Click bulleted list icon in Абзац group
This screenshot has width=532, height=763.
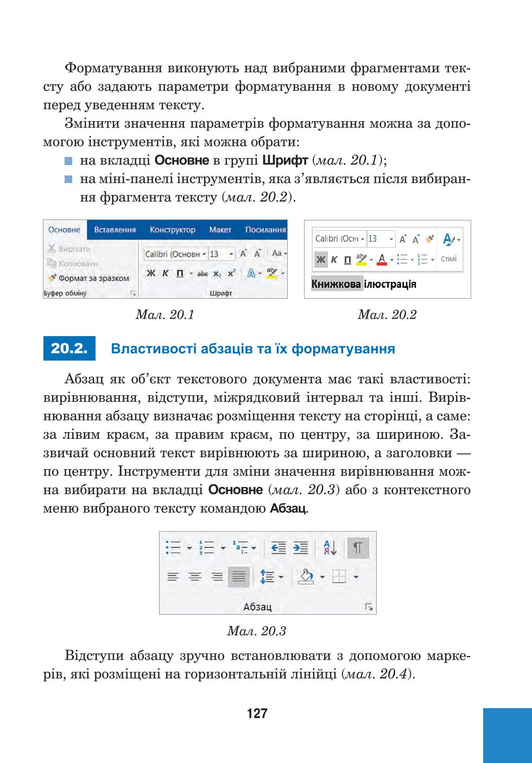click(x=174, y=547)
